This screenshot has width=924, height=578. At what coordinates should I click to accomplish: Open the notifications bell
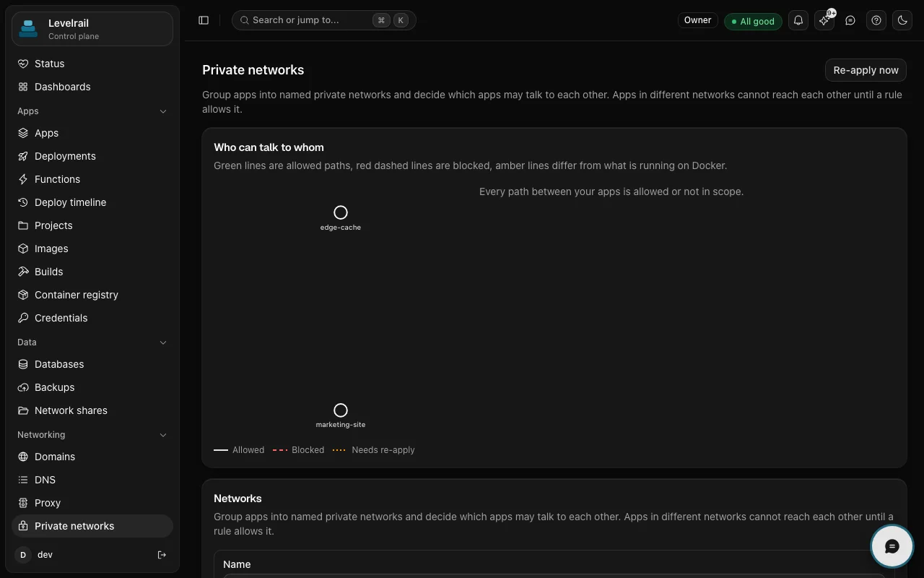798,20
